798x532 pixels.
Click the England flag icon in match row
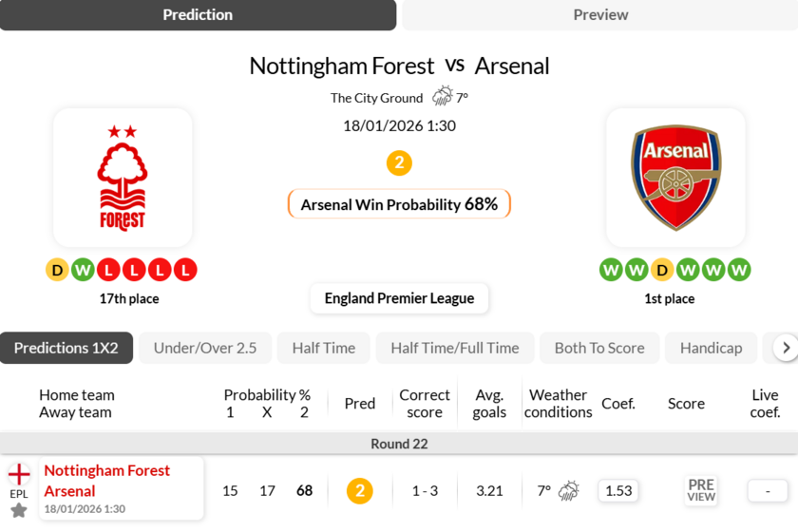pyautogui.click(x=19, y=475)
